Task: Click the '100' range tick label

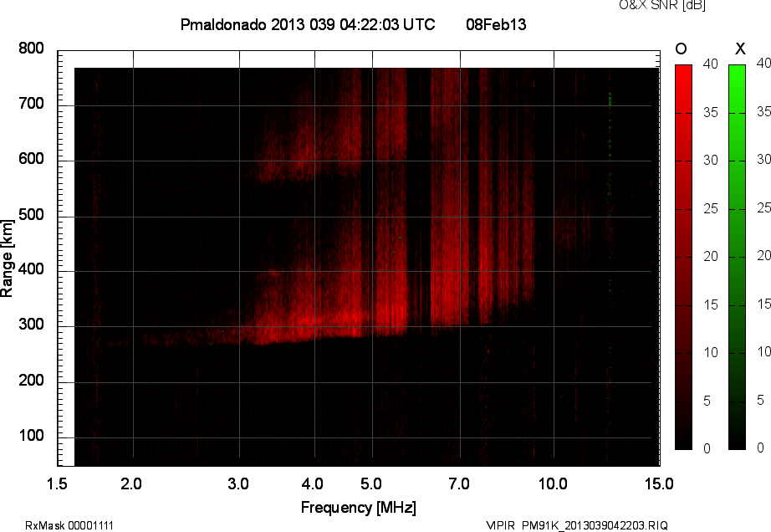Action: tap(32, 435)
